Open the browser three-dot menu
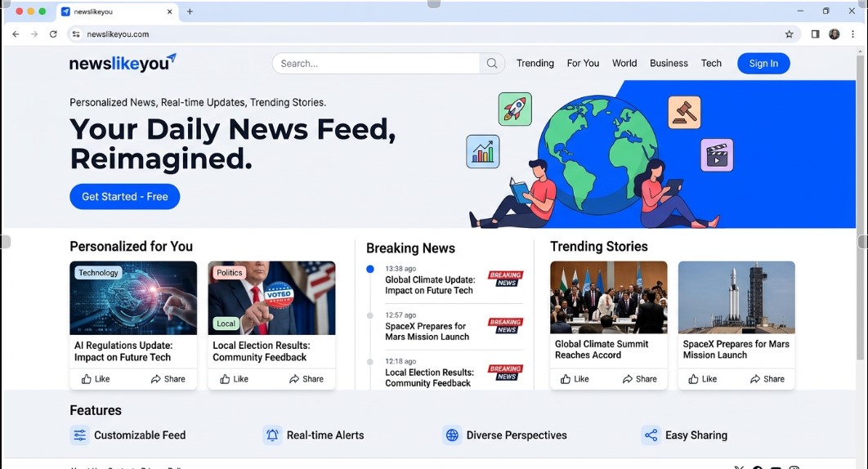 tap(852, 33)
